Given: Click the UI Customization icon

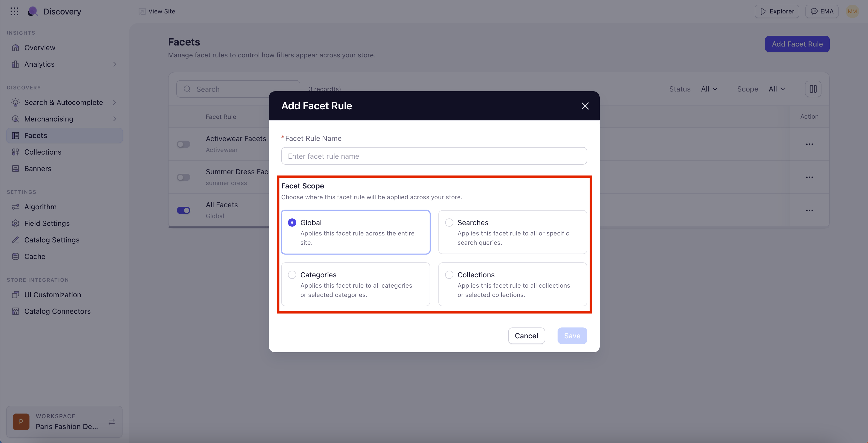Looking at the screenshot, I should tap(16, 295).
